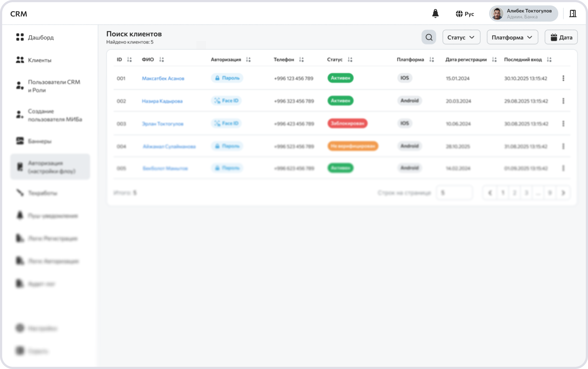Sort by Телефон column arrows

tap(301, 59)
